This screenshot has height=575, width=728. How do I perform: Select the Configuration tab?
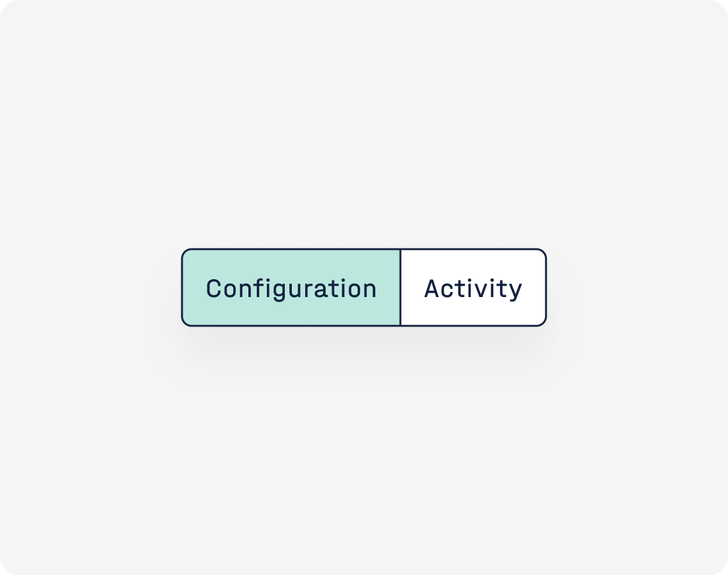[x=291, y=287]
